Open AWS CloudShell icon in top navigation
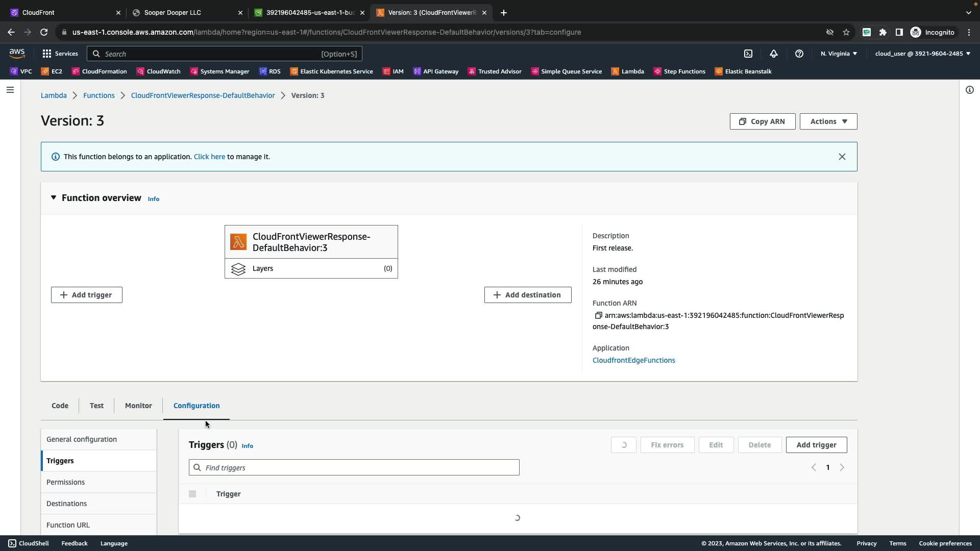The height and width of the screenshot is (551, 980). point(748,54)
